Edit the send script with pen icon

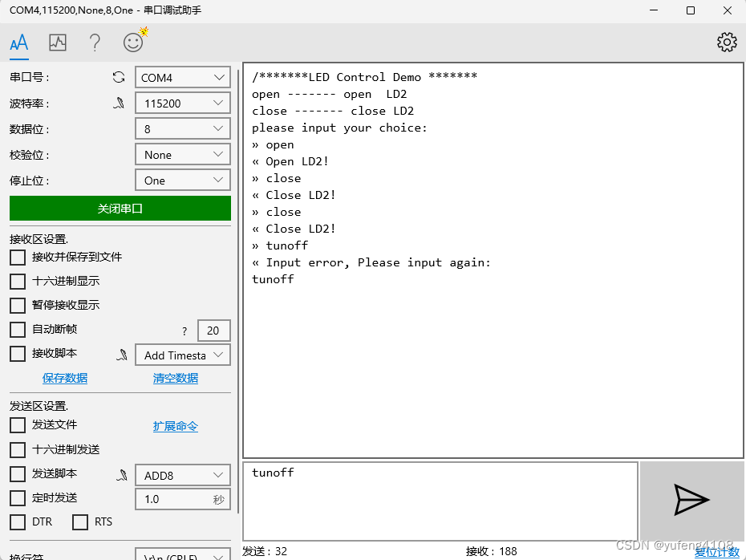(x=122, y=475)
